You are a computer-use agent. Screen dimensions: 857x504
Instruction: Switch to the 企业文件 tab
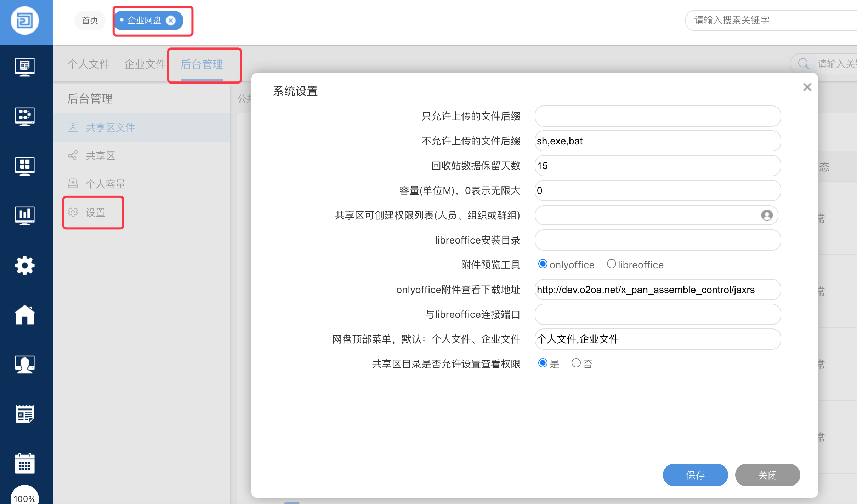(x=145, y=64)
